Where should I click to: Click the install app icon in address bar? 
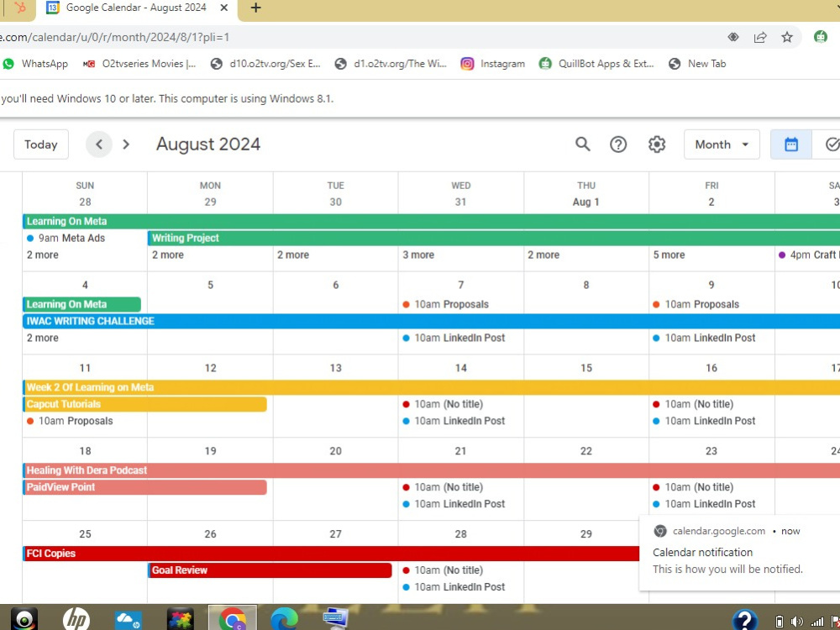coord(732,37)
